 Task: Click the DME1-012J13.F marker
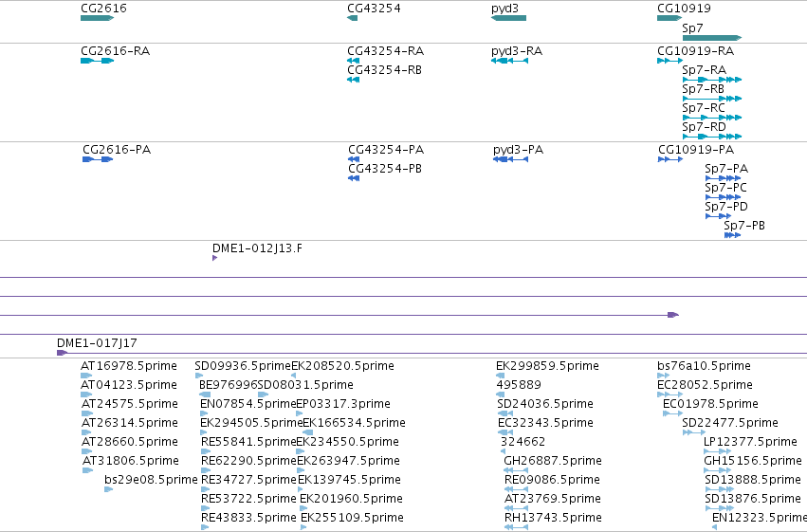click(x=214, y=258)
